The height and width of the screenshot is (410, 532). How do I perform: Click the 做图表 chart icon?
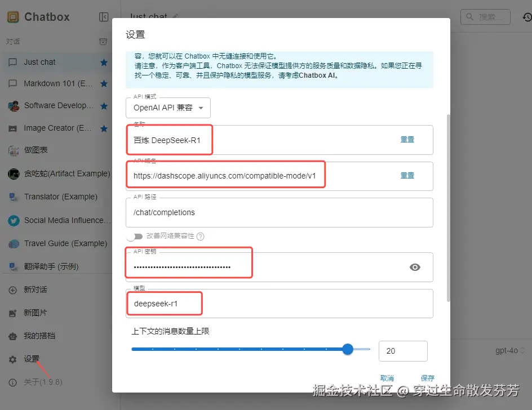click(14, 150)
